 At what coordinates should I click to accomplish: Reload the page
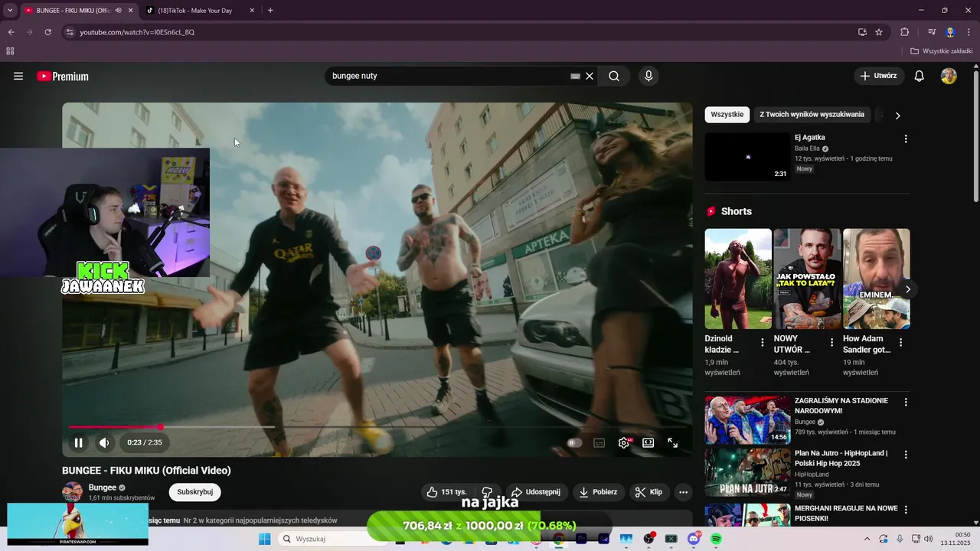coord(47,32)
